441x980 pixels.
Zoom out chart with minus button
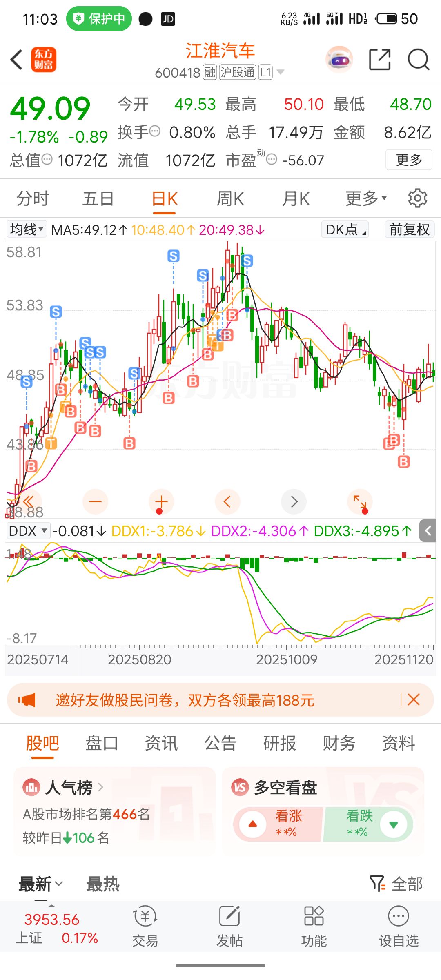pyautogui.click(x=95, y=501)
